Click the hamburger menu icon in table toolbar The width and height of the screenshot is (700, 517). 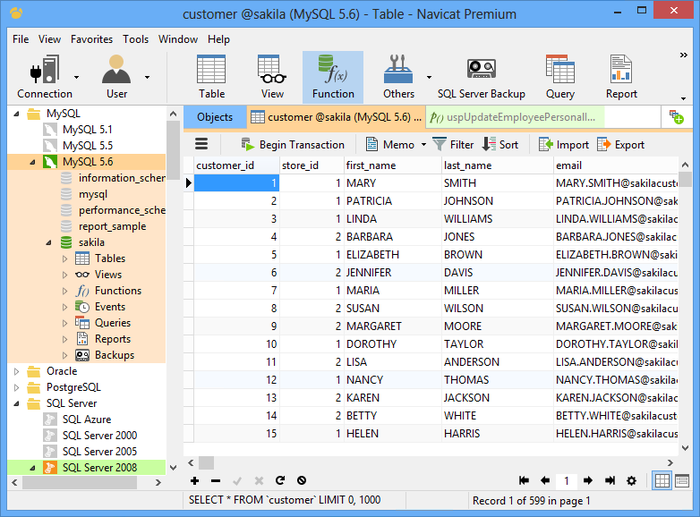pos(201,144)
